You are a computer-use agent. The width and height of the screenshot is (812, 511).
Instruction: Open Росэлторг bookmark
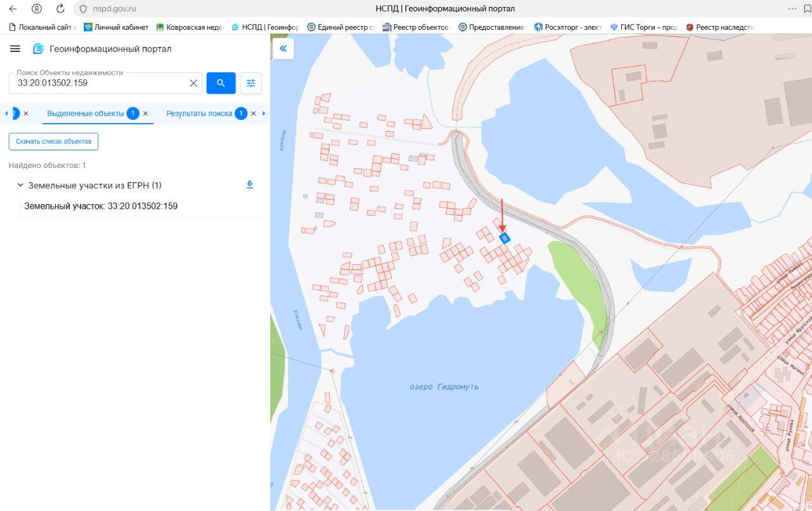tap(568, 27)
